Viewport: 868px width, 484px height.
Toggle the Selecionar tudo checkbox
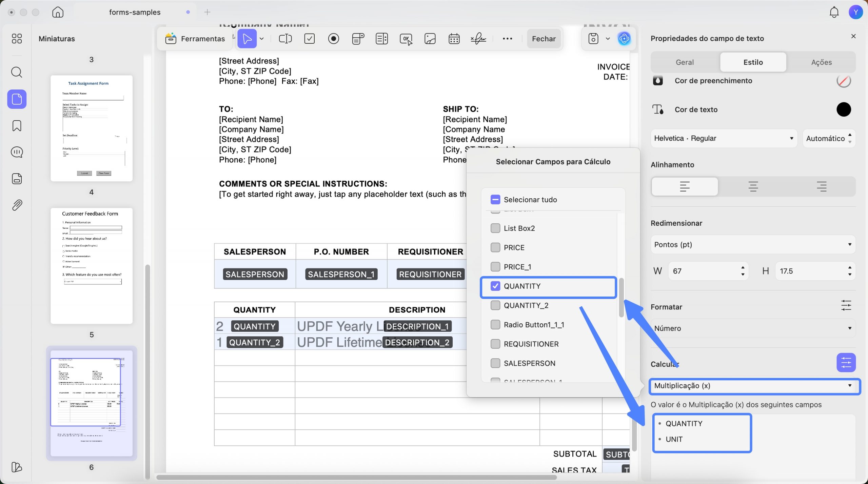pos(495,200)
